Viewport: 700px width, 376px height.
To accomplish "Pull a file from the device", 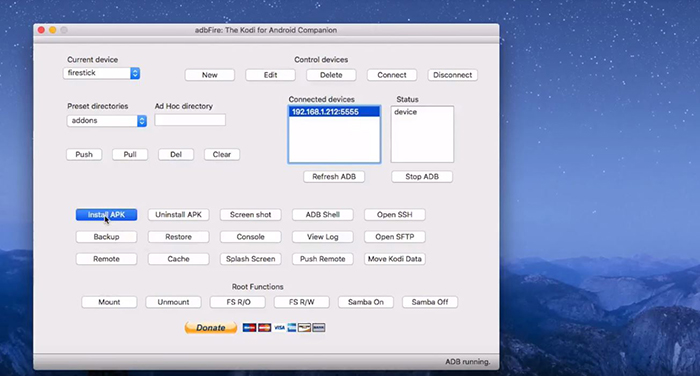I will point(130,155).
